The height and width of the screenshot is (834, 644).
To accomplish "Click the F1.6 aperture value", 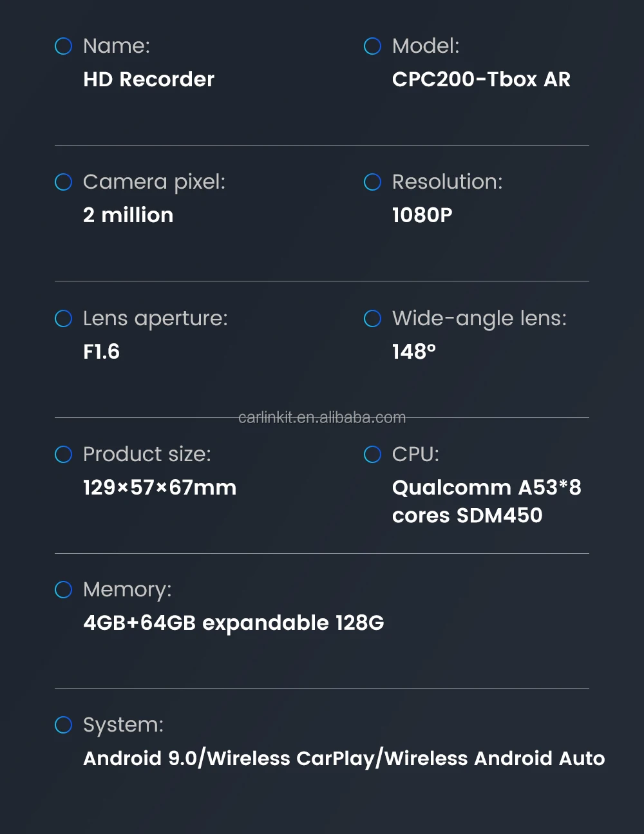I will pos(102,352).
